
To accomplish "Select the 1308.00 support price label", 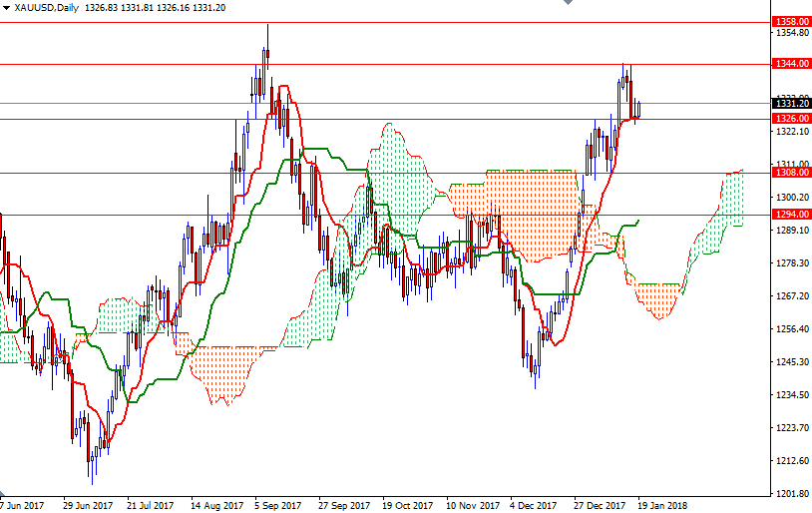I will click(x=791, y=173).
